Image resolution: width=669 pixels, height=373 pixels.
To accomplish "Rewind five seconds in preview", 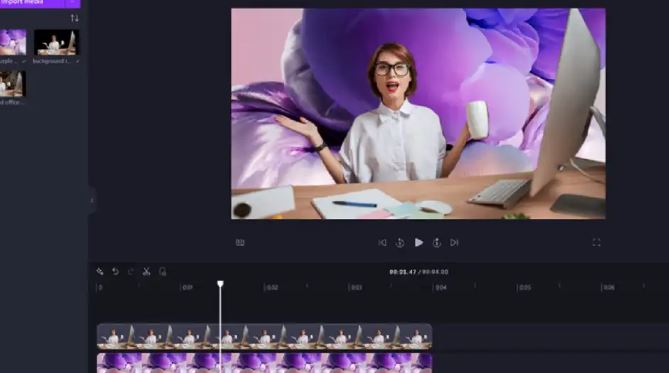I will [x=400, y=242].
